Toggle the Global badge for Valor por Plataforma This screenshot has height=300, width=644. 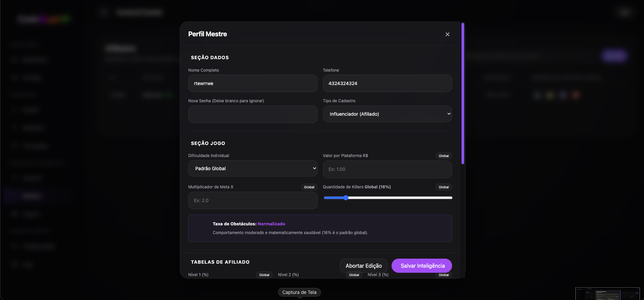[444, 156]
